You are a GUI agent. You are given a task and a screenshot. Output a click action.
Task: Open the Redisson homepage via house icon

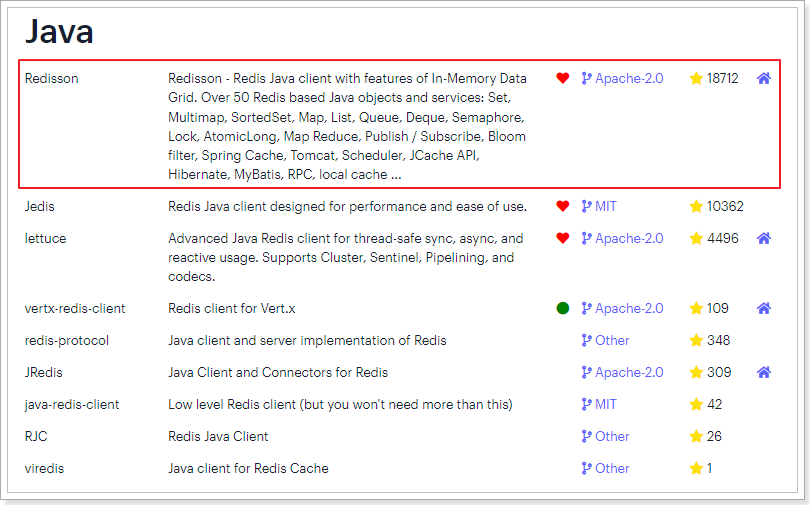click(x=764, y=78)
